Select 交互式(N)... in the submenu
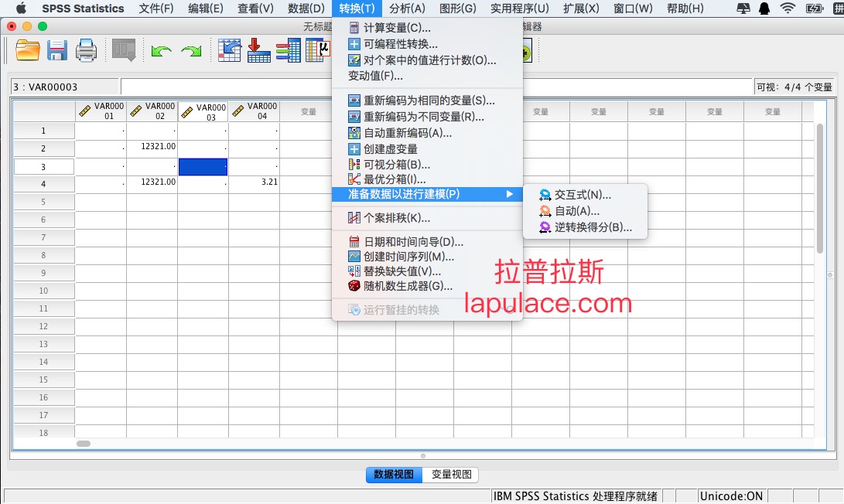844x504 pixels. point(585,195)
